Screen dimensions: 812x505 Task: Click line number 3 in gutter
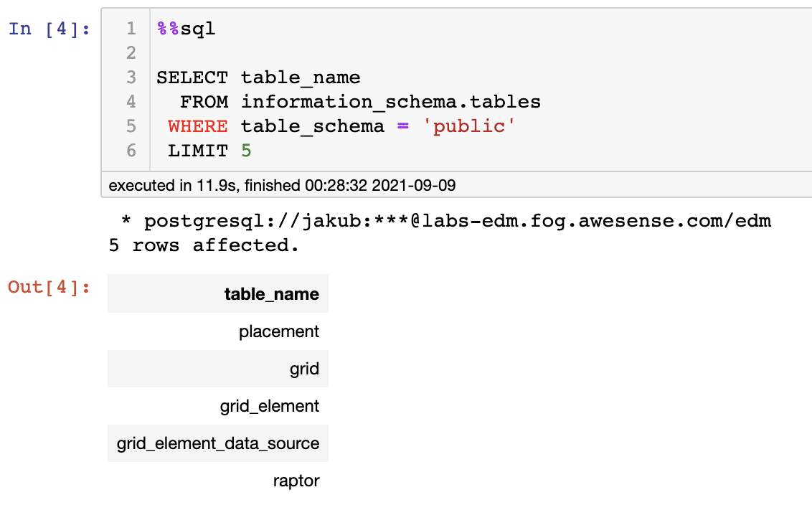[131, 77]
